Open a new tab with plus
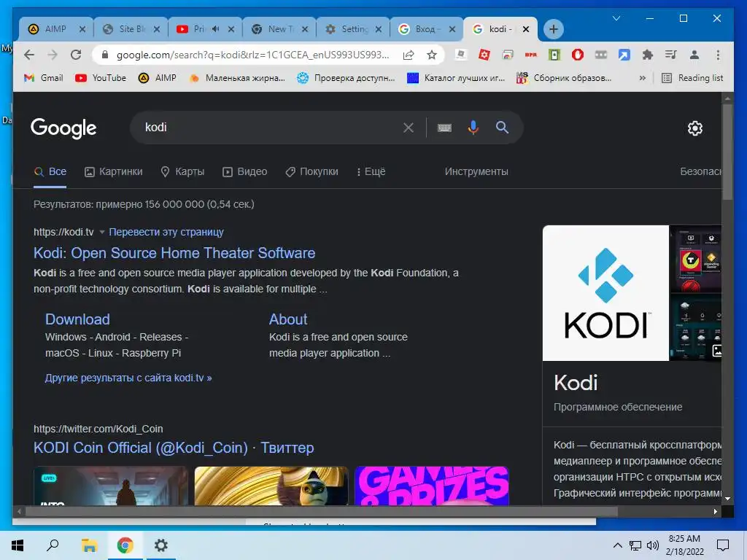 (x=554, y=29)
